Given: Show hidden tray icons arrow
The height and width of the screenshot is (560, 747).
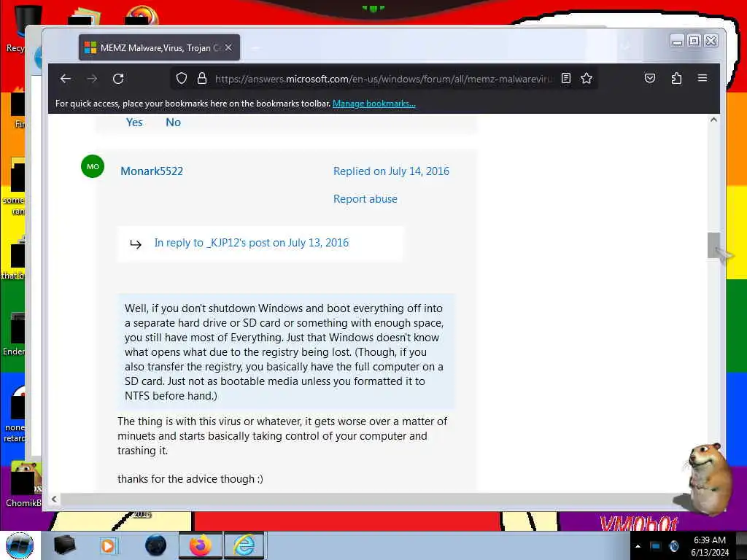Looking at the screenshot, I should [x=638, y=546].
